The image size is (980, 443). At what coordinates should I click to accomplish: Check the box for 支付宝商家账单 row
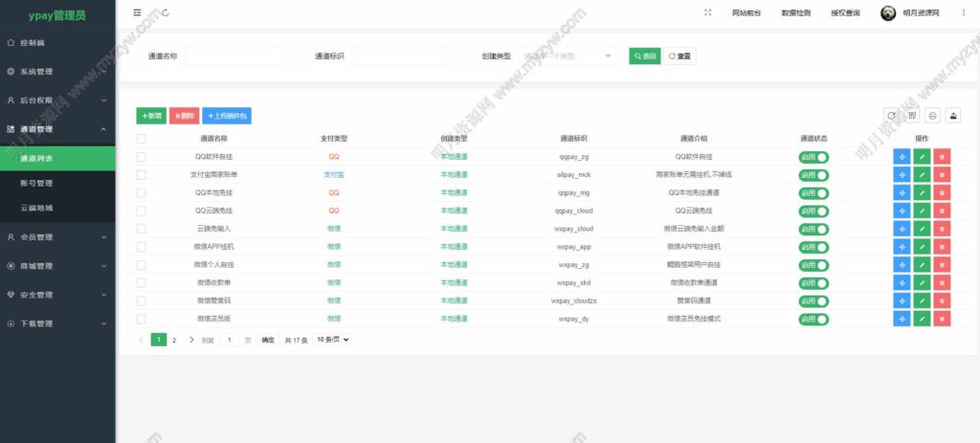click(x=142, y=175)
